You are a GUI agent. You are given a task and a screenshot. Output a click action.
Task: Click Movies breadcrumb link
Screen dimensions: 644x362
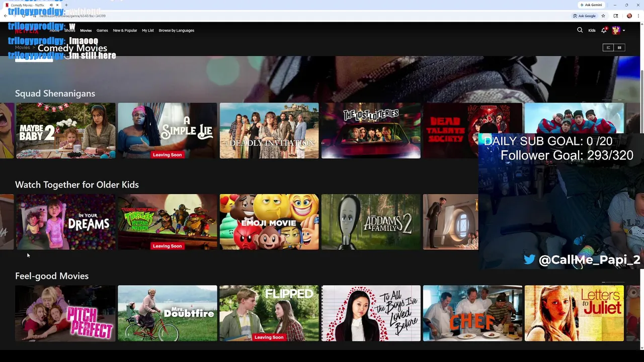22,47
